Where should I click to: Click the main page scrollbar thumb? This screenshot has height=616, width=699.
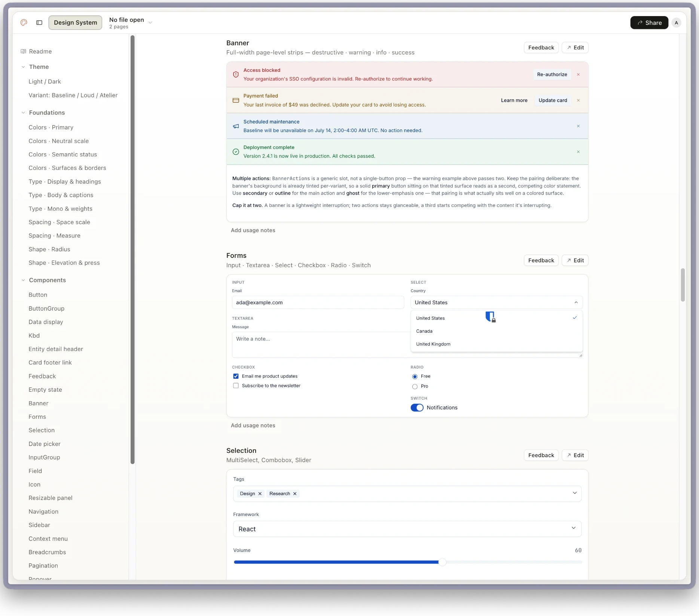tap(683, 285)
